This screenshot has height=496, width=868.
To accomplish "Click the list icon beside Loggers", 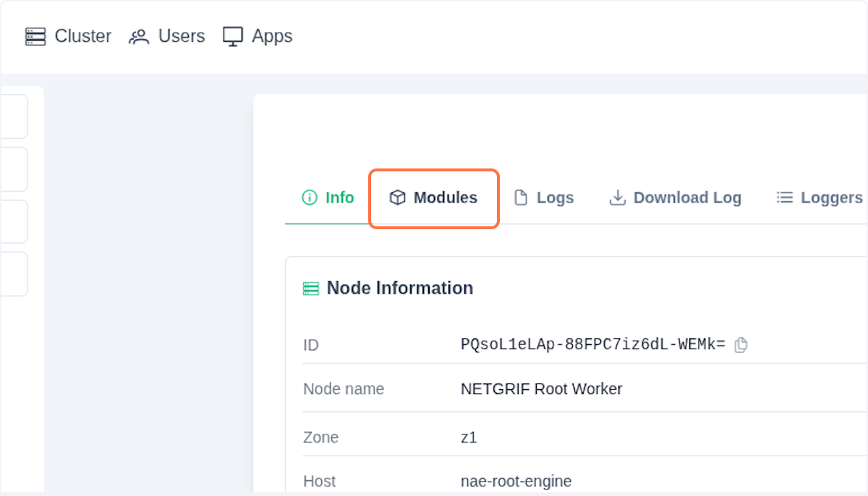I will (784, 197).
